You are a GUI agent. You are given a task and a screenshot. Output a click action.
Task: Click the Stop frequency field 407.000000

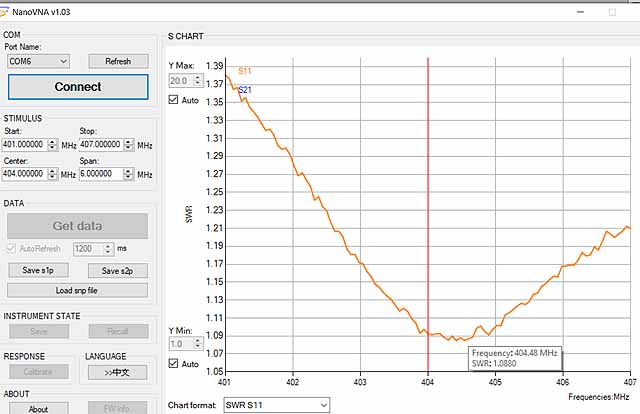pos(101,145)
